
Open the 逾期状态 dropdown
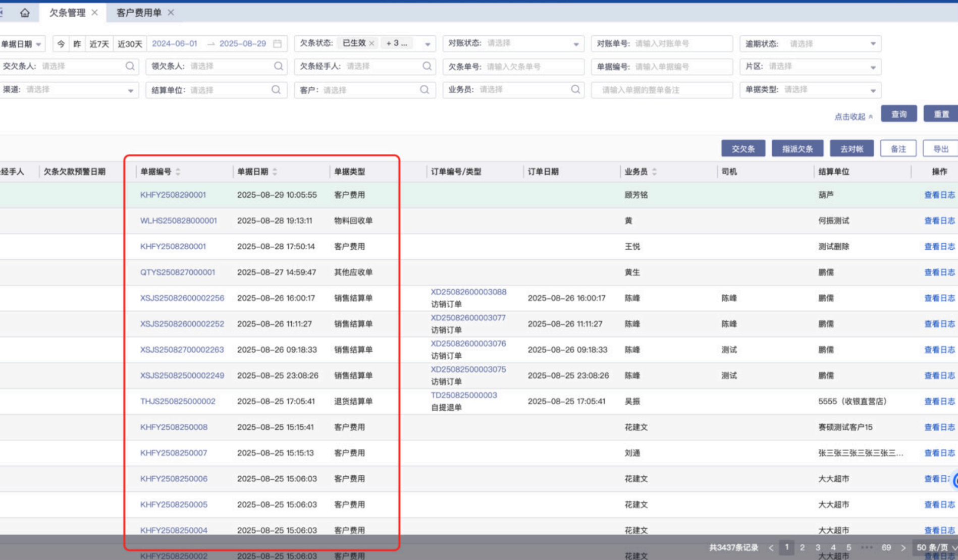[x=873, y=44]
